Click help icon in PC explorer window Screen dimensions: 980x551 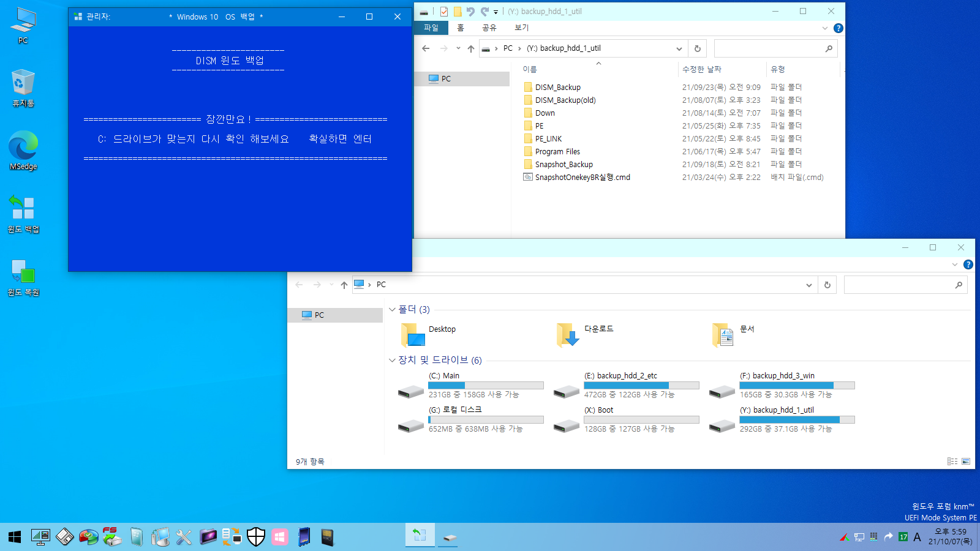click(968, 264)
